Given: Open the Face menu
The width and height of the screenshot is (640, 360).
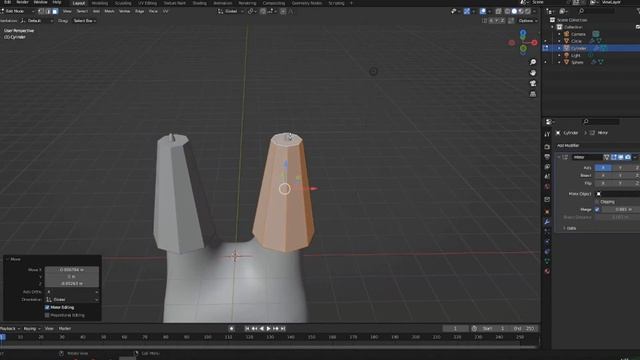Looking at the screenshot, I should [153, 11].
